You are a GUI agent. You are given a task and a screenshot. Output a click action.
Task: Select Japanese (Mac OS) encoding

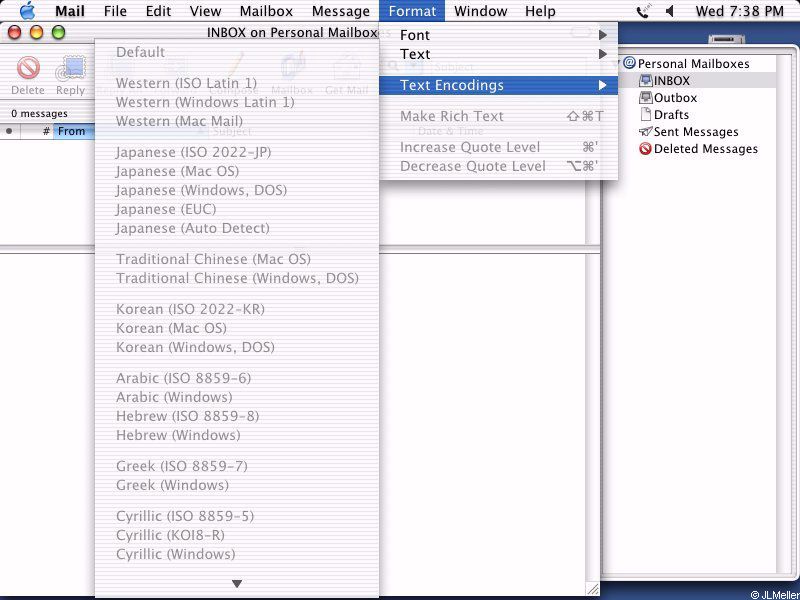tap(237, 171)
